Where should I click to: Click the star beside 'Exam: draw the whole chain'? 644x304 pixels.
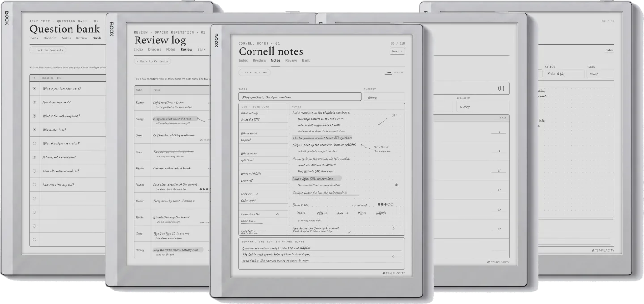(x=278, y=214)
